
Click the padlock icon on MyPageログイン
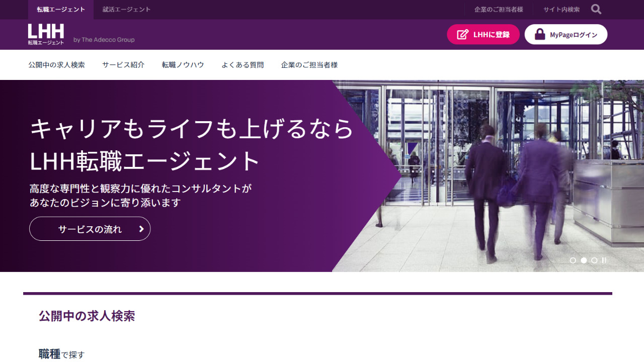[540, 35]
